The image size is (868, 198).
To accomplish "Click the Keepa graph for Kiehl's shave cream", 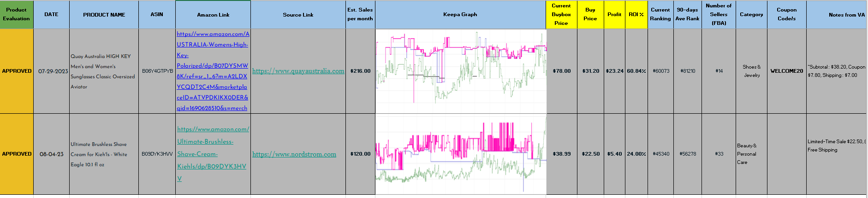I will (x=461, y=154).
